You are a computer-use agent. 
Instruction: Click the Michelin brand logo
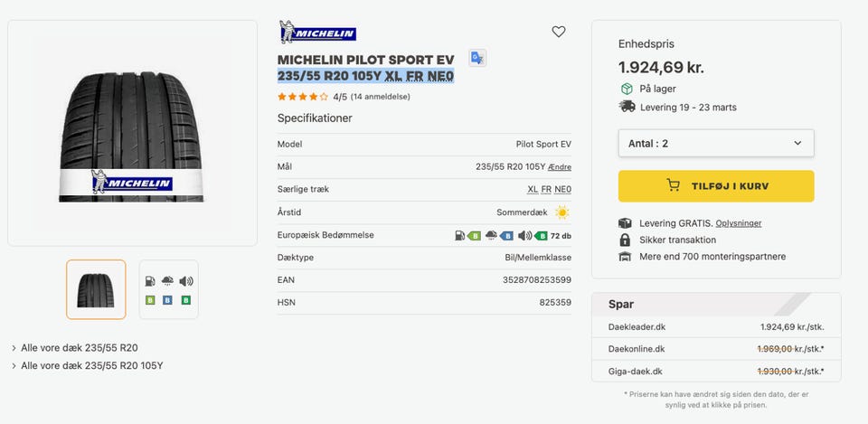[x=317, y=32]
